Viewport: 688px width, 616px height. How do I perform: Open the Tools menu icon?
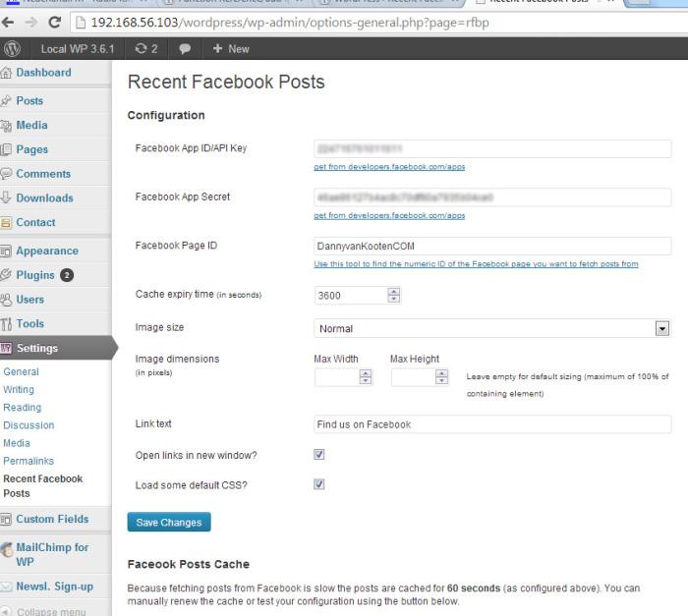pos(6,324)
